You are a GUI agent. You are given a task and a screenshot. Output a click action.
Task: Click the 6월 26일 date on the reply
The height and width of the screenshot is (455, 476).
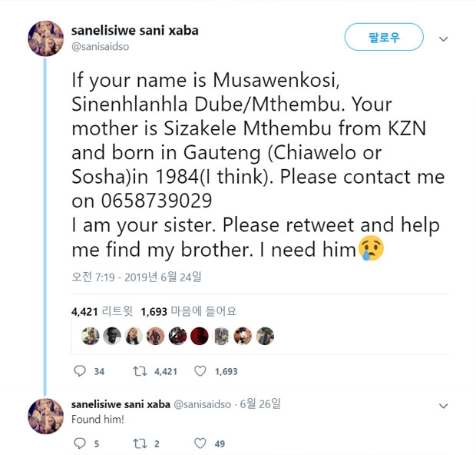click(x=259, y=404)
